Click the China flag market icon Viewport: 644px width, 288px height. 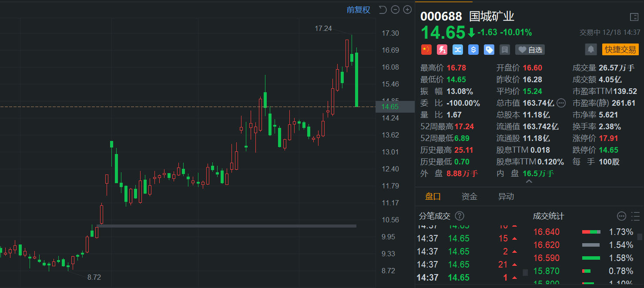[x=426, y=50]
